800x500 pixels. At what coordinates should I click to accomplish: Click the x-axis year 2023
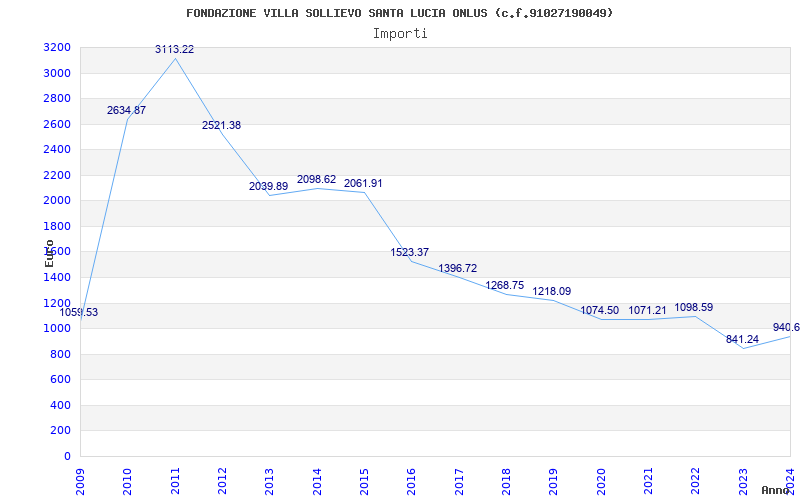tap(743, 481)
